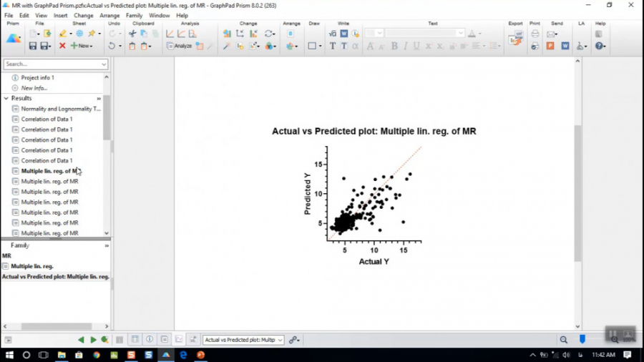Click the Help question mark icon
The width and height of the screenshot is (644, 362).
coord(599,46)
